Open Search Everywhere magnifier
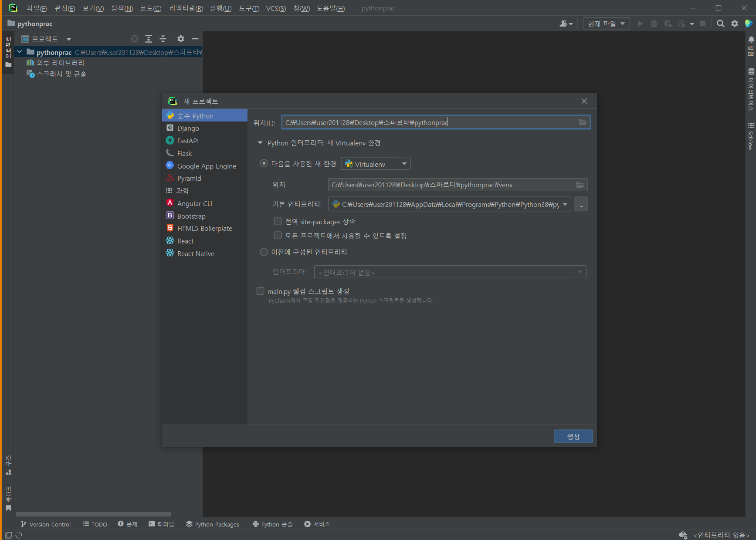 (x=721, y=24)
